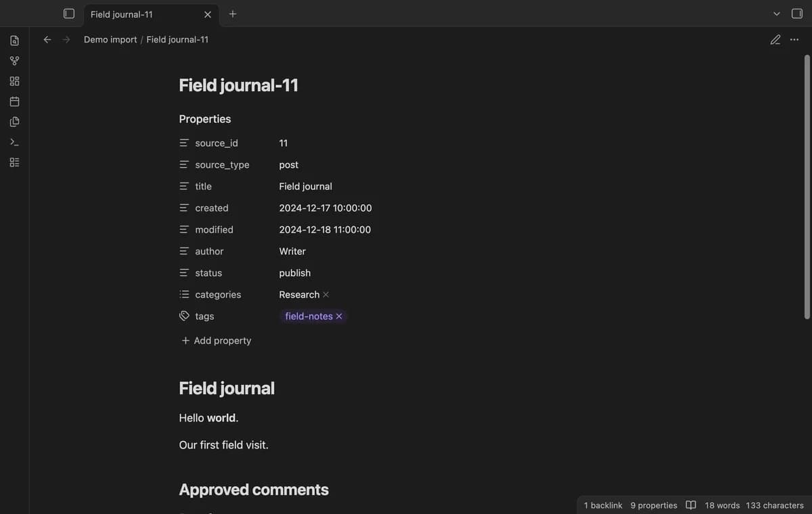Click the note title Field journal-11

point(238,85)
